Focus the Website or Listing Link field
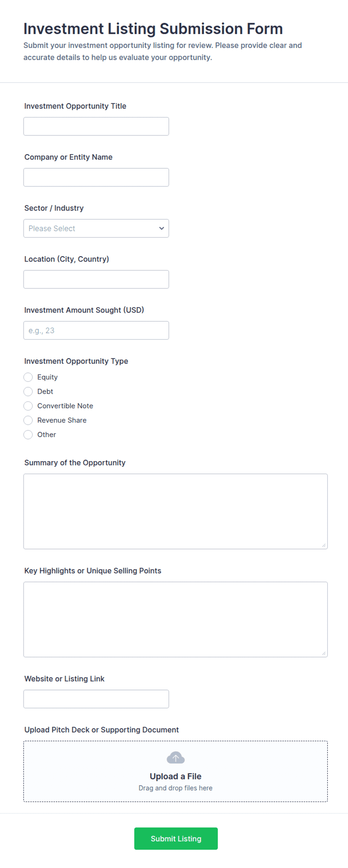The width and height of the screenshot is (348, 868). [x=96, y=699]
